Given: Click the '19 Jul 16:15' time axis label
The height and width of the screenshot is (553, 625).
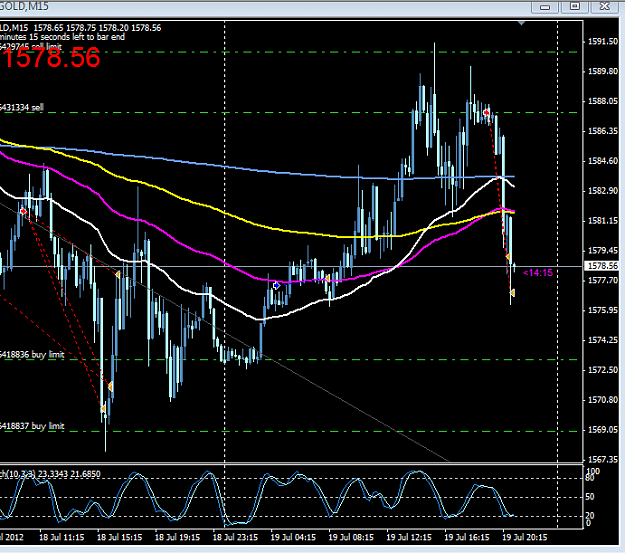Looking at the screenshot, I should [467, 537].
